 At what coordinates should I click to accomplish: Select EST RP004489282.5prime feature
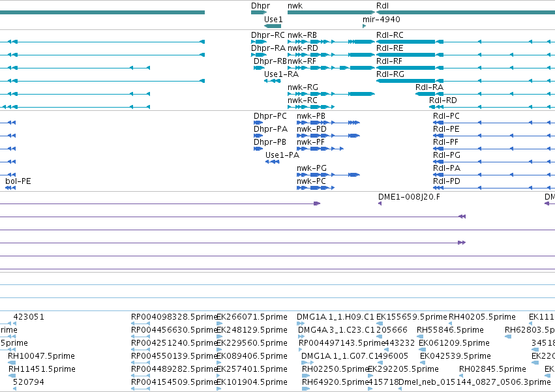click(x=140, y=376)
